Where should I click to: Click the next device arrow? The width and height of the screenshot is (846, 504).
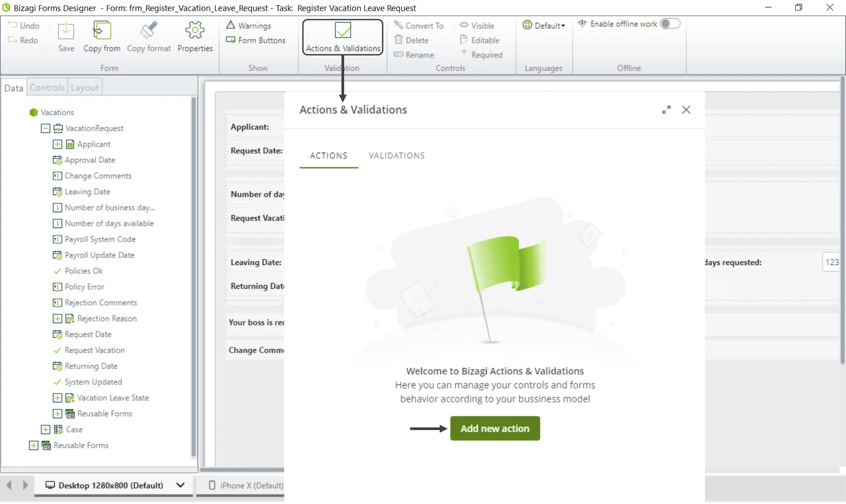pyautogui.click(x=25, y=485)
